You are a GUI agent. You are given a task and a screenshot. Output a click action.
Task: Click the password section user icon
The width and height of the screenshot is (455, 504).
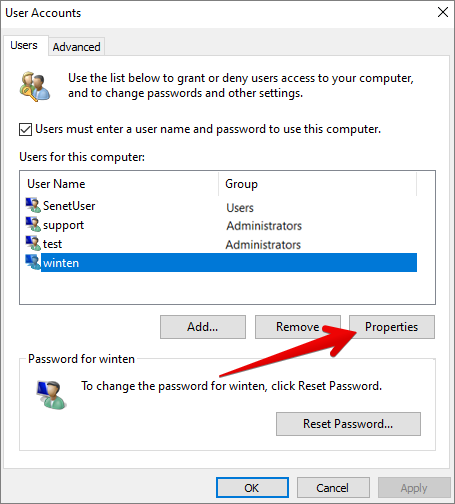tap(51, 395)
